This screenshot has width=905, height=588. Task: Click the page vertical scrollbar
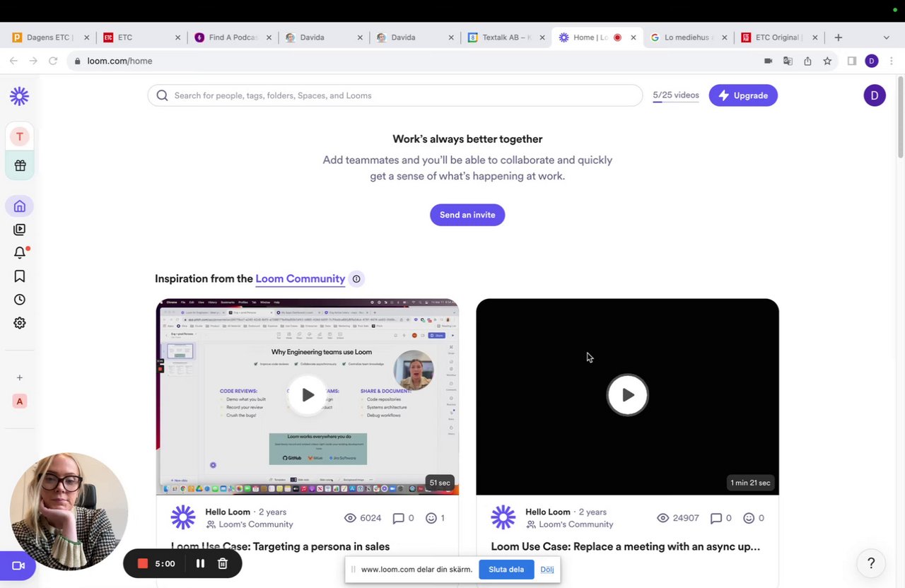(x=900, y=117)
